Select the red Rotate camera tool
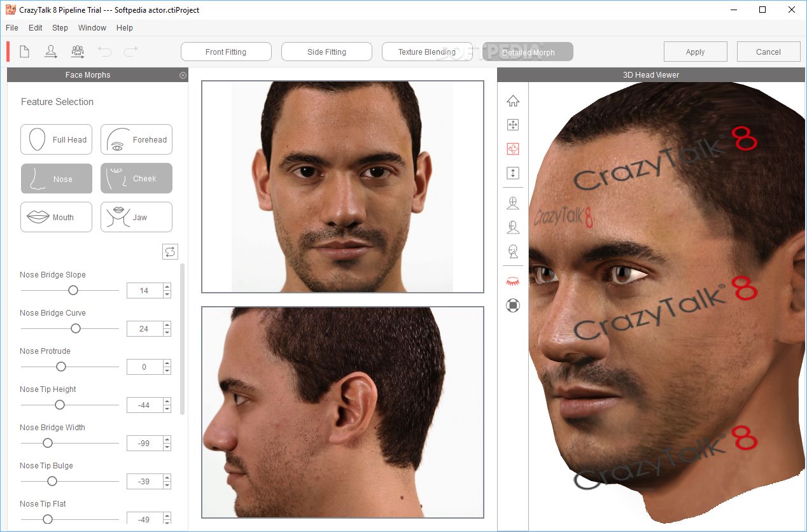 (513, 149)
